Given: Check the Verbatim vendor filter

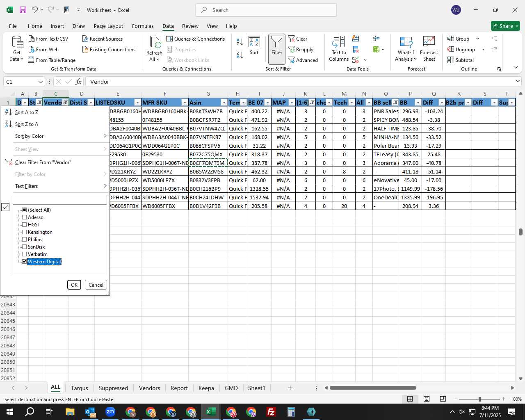Looking at the screenshot, I should click(25, 254).
